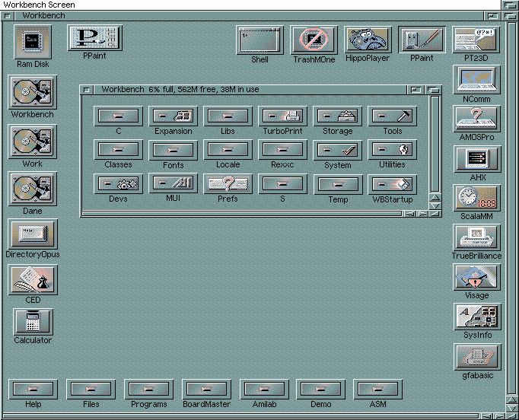519x420 pixels.
Task: Launch DirectoryOpus
Action: 33,234
